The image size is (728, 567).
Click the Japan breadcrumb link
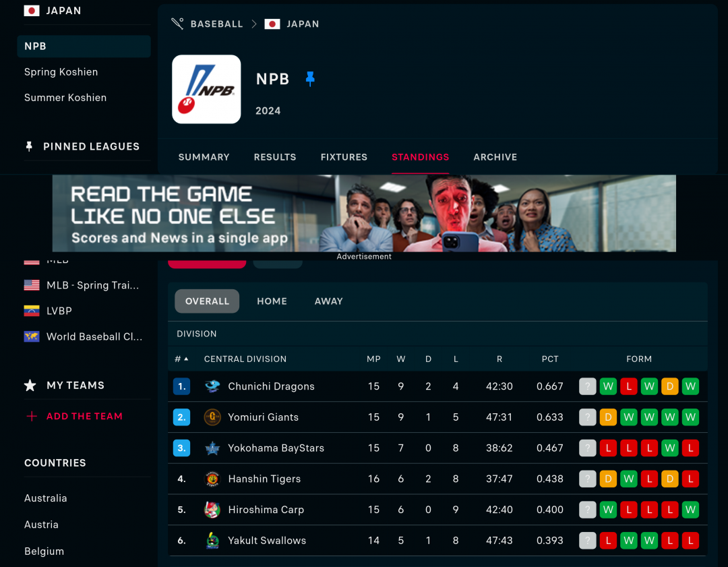(303, 24)
